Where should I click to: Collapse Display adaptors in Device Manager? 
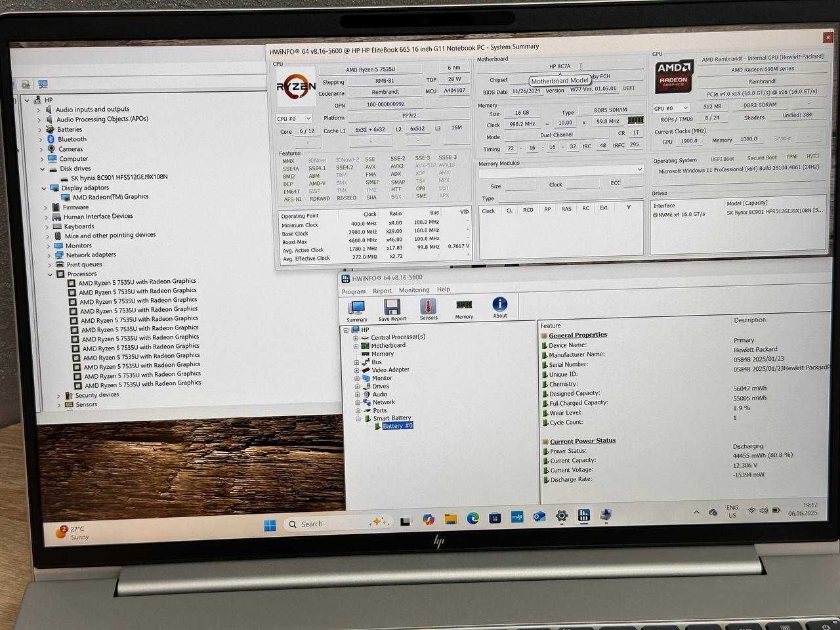pos(44,188)
